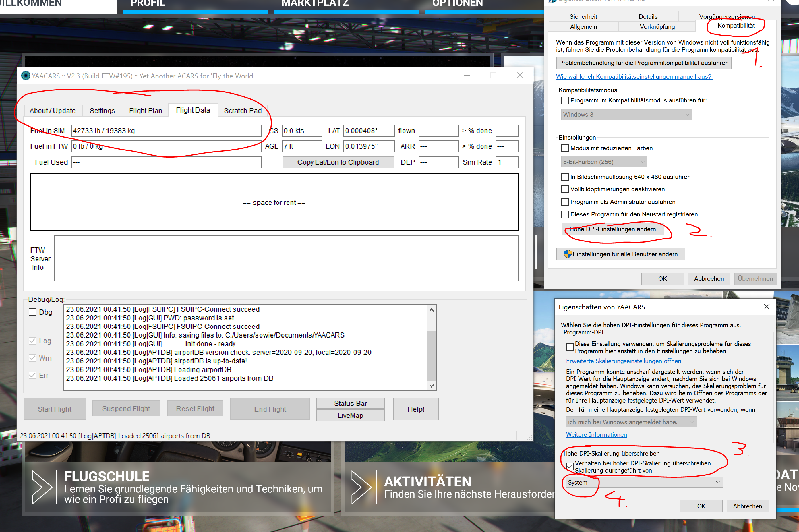The height and width of the screenshot is (532, 799).
Task: Click 'Einstellungen für alle Benutzer ändern'
Action: (x=620, y=254)
